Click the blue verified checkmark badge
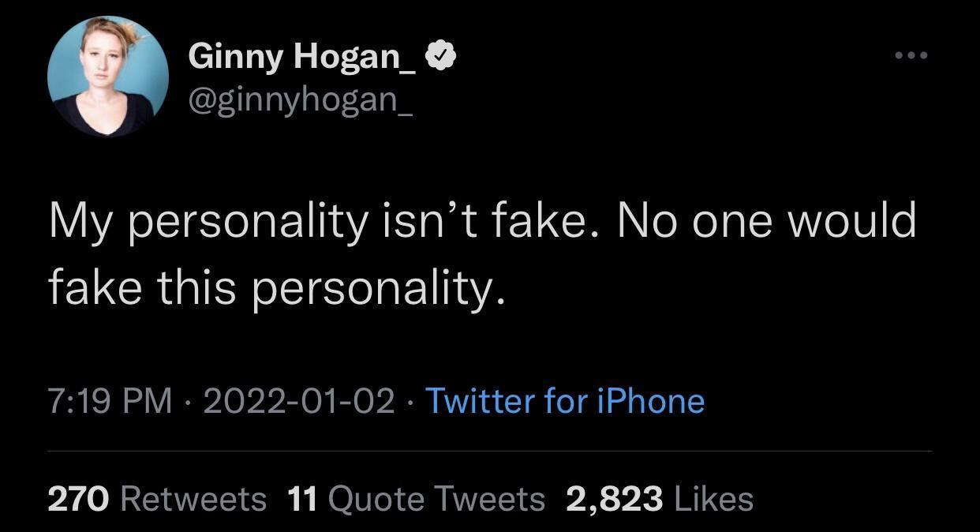 pos(440,56)
